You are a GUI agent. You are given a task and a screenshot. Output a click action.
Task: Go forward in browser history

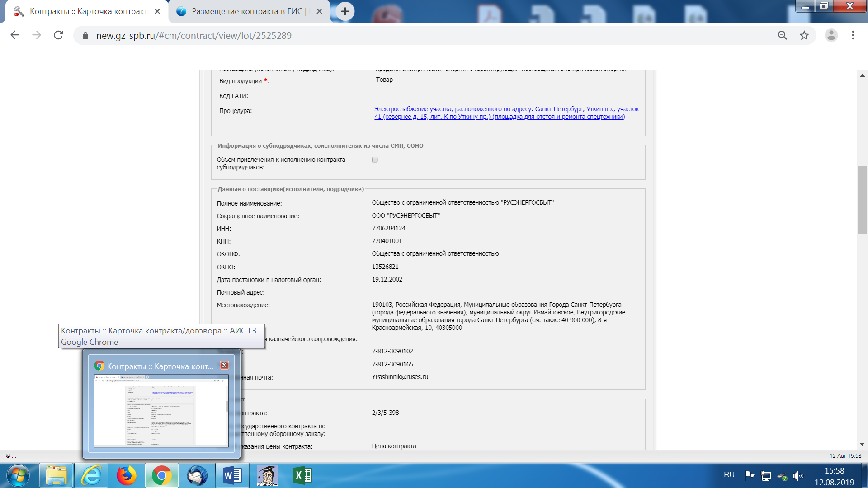tap(37, 35)
